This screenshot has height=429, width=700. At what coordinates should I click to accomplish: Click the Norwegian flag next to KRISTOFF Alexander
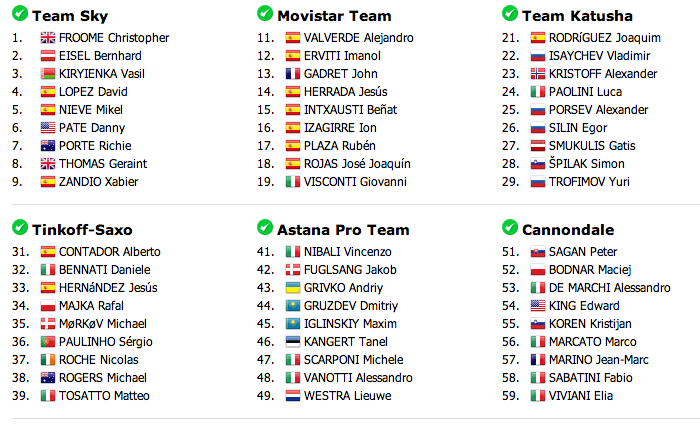538,74
